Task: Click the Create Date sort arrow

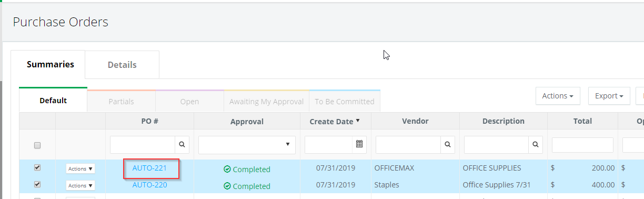Action: (x=358, y=121)
